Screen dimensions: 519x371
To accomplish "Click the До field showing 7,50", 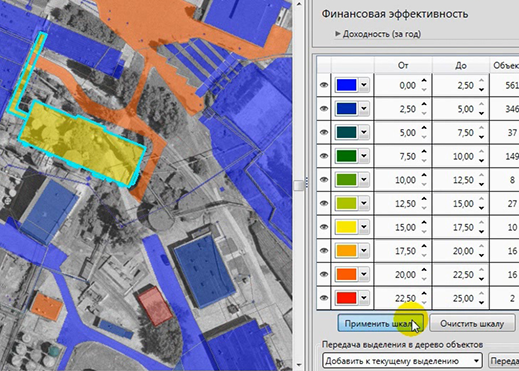I will (x=459, y=133).
